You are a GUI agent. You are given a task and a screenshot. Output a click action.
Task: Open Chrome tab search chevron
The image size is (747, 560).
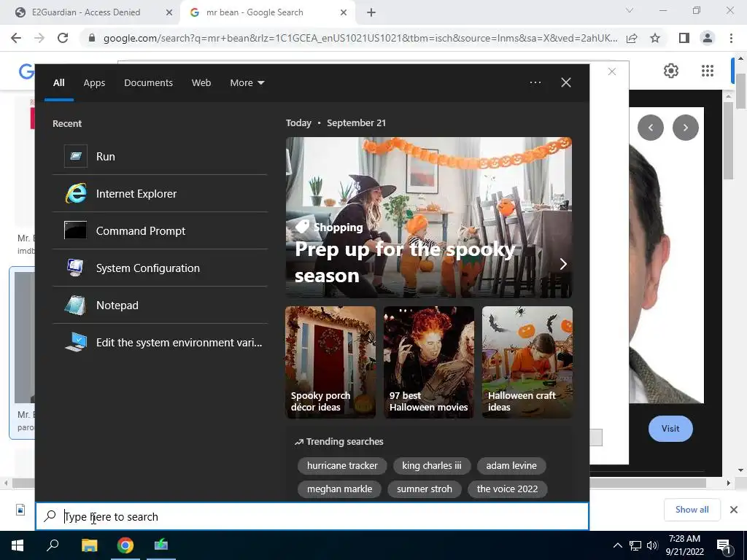(630, 10)
